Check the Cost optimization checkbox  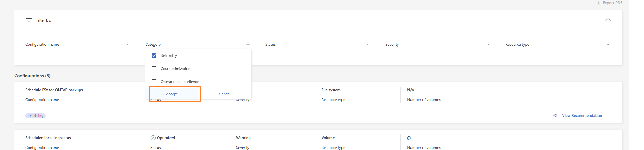coord(154,69)
